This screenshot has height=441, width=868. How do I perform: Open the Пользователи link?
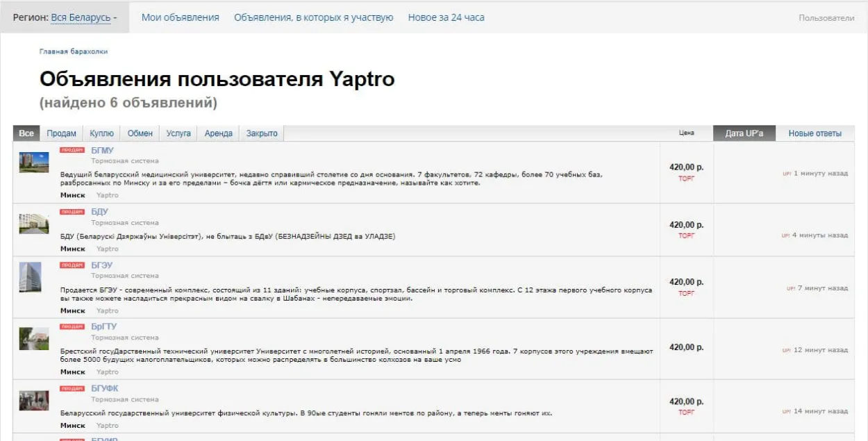pos(826,18)
